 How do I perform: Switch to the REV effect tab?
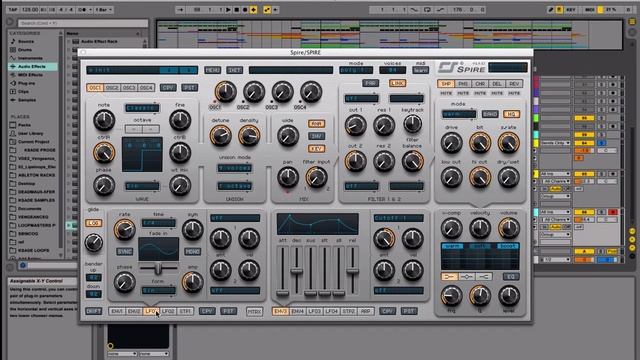click(x=514, y=84)
